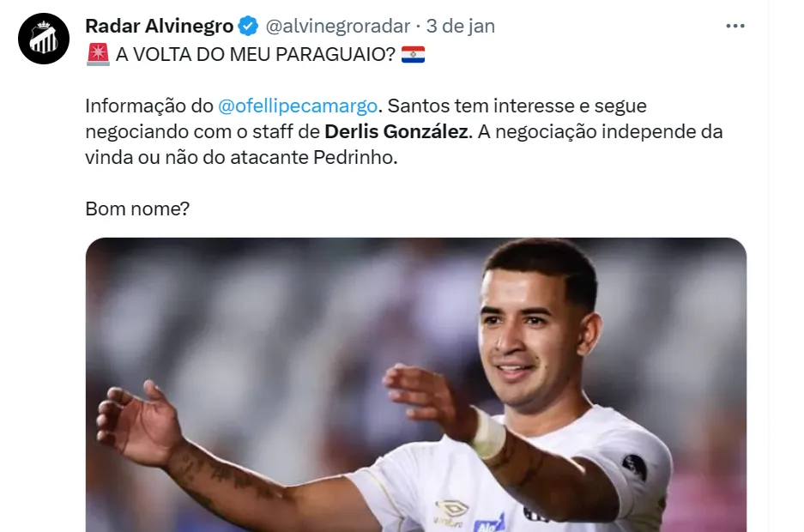Open the @alvinegroradar handle link
Image resolution: width=804 pixels, height=532 pixels.
337,26
